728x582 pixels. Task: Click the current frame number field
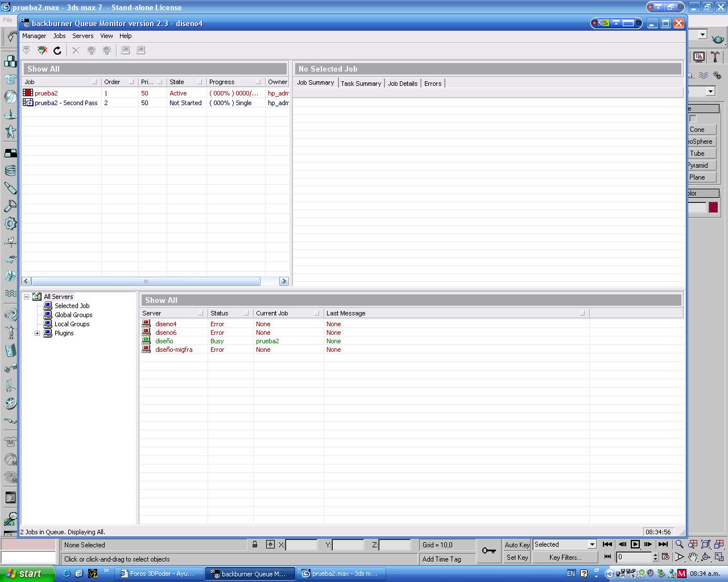(634, 557)
